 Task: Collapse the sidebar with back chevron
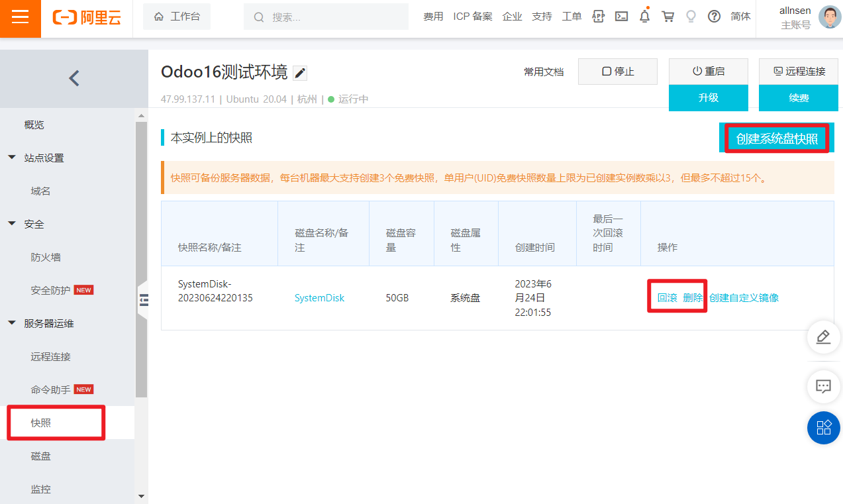click(74, 78)
